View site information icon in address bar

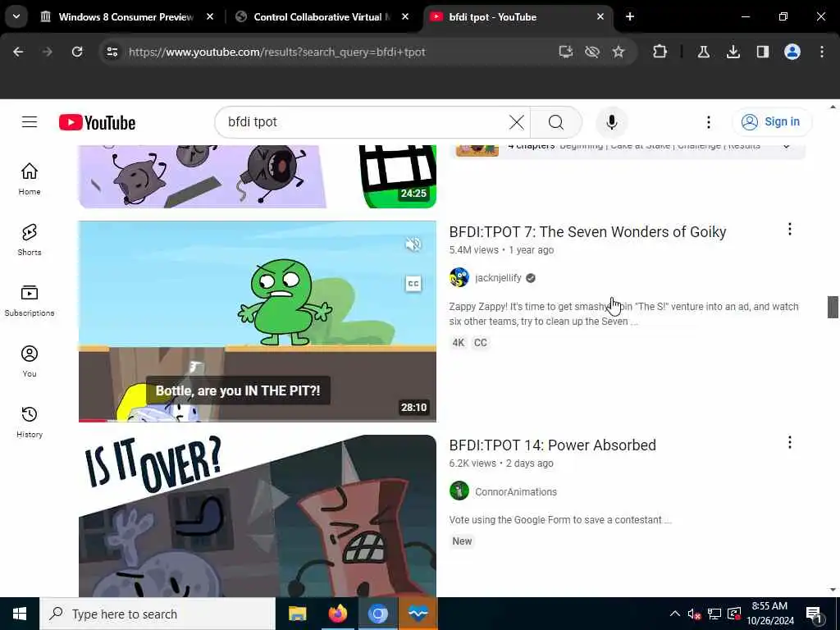112,52
